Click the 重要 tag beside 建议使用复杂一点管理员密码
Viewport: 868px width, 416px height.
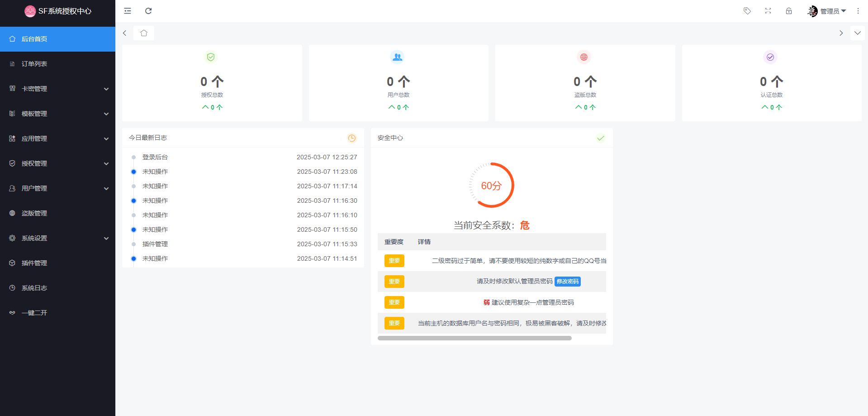(394, 302)
